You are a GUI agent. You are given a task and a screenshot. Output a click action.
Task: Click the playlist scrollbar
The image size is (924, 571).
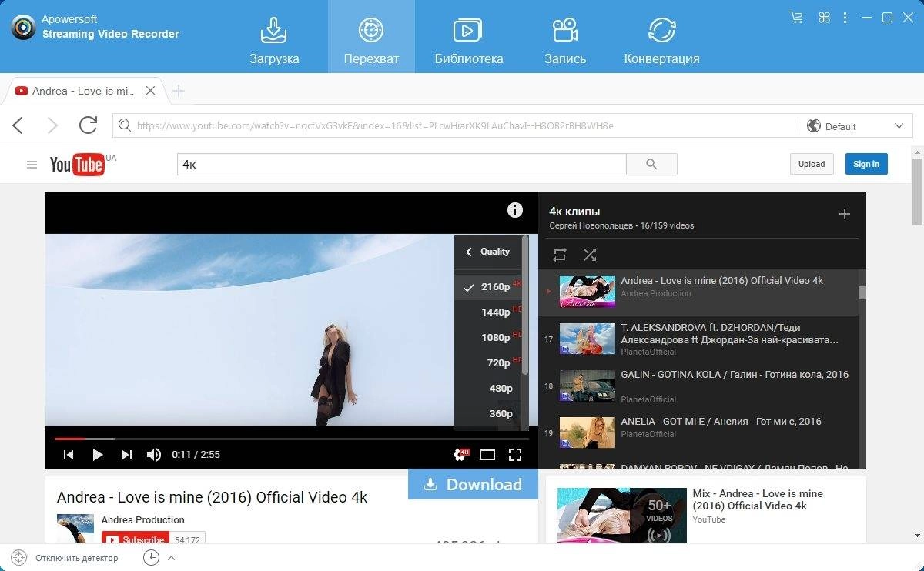coord(862,292)
